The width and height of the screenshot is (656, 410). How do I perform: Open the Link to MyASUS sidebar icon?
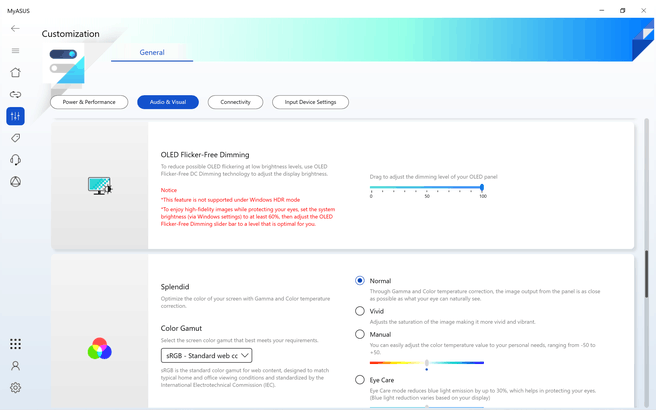pyautogui.click(x=15, y=94)
